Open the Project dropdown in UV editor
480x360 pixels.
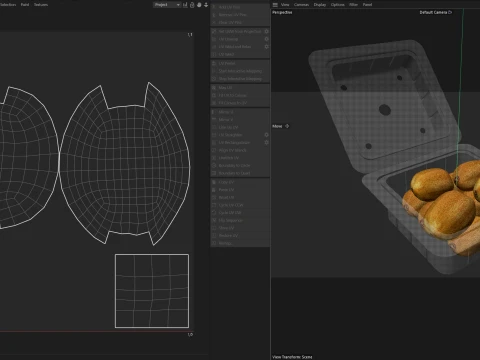click(x=167, y=5)
